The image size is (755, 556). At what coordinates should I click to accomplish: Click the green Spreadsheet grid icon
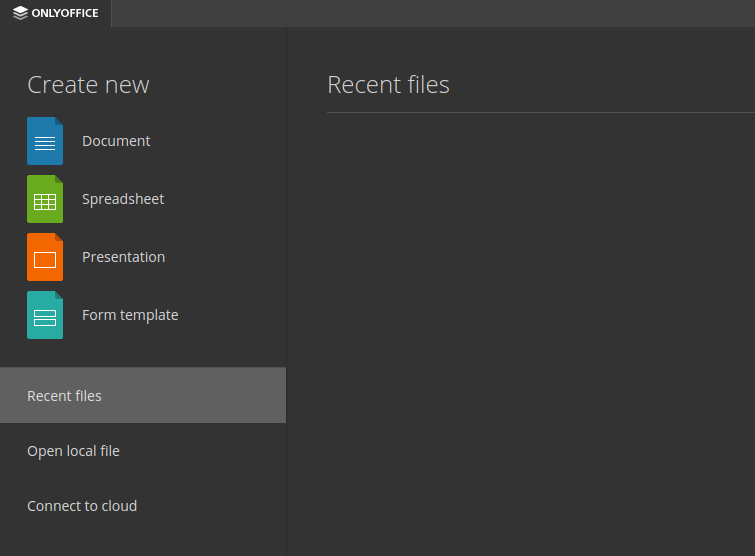coord(45,199)
